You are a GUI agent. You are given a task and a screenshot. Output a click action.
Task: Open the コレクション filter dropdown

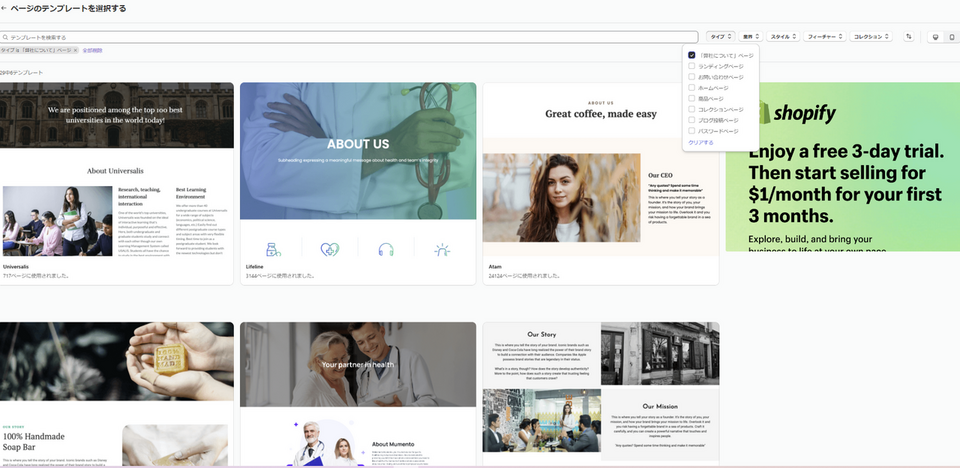click(x=872, y=37)
